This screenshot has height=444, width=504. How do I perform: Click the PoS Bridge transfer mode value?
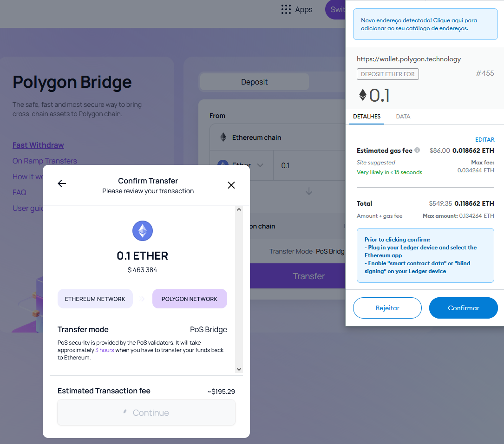tap(208, 330)
